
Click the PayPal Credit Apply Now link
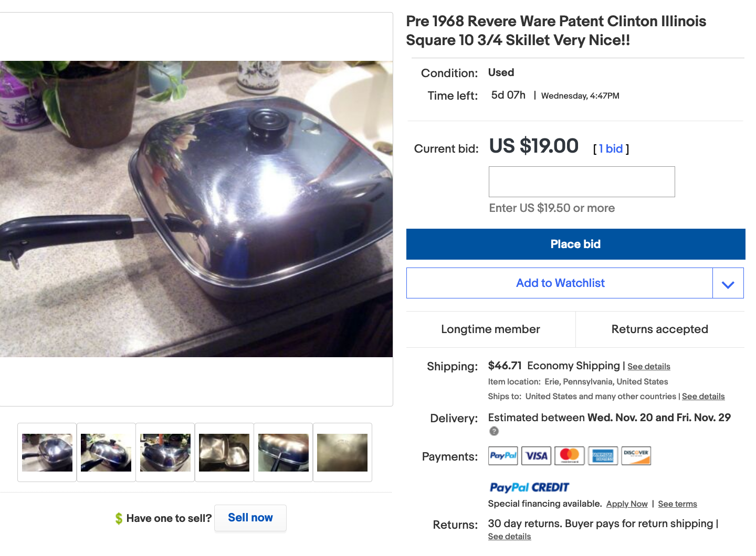pos(627,504)
